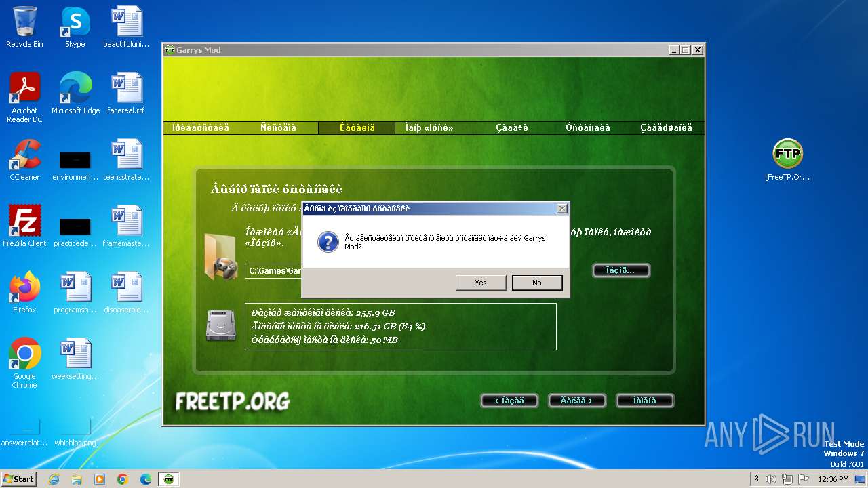The image size is (868, 488).
Task: Click the cancel button in the installer
Action: tap(645, 401)
